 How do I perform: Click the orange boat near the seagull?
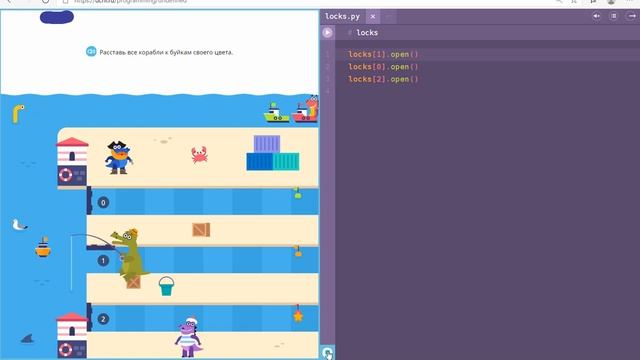click(43, 247)
